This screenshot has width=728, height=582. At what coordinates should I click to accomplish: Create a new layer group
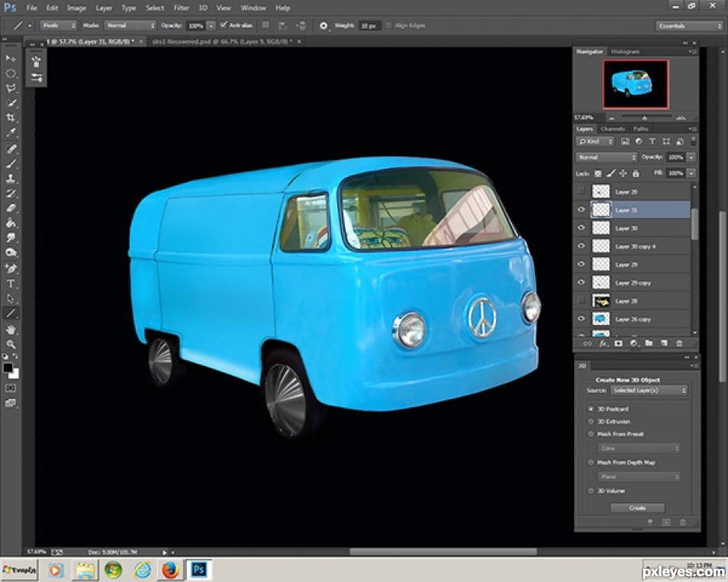[x=649, y=343]
